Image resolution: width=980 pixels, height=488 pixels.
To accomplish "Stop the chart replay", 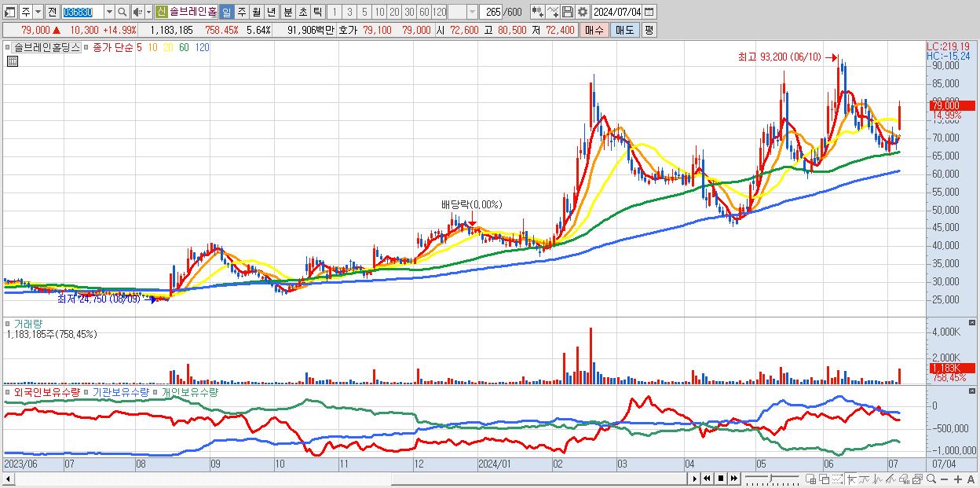I will (x=721, y=479).
